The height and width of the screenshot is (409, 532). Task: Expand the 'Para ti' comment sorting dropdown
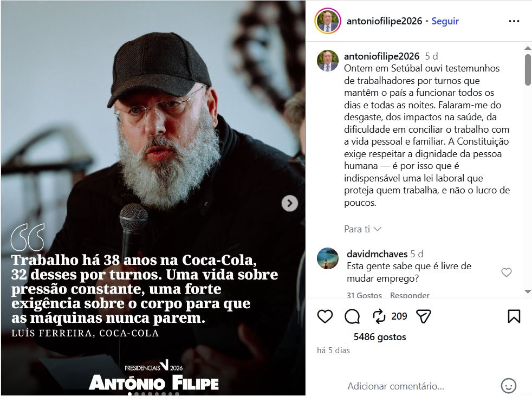(x=362, y=229)
